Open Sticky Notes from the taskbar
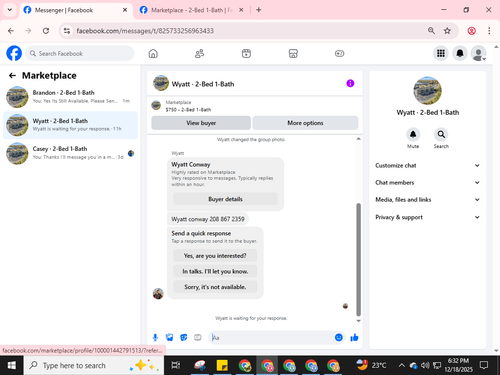 (222, 365)
